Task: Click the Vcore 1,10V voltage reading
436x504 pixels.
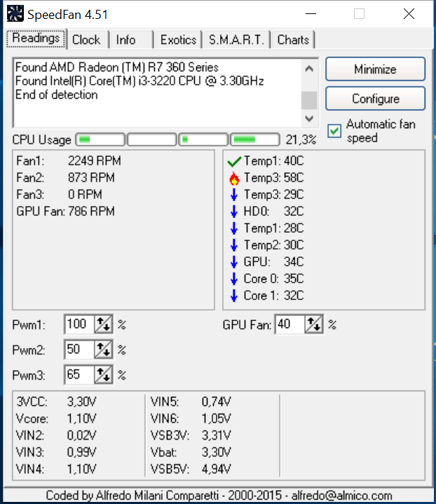Action: [56, 418]
